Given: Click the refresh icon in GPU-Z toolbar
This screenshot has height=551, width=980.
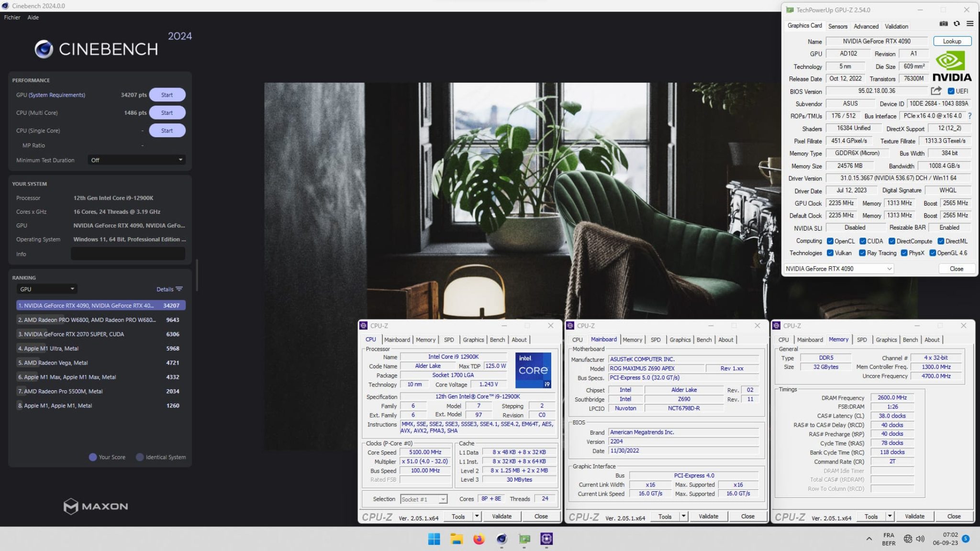Looking at the screenshot, I should click(957, 23).
